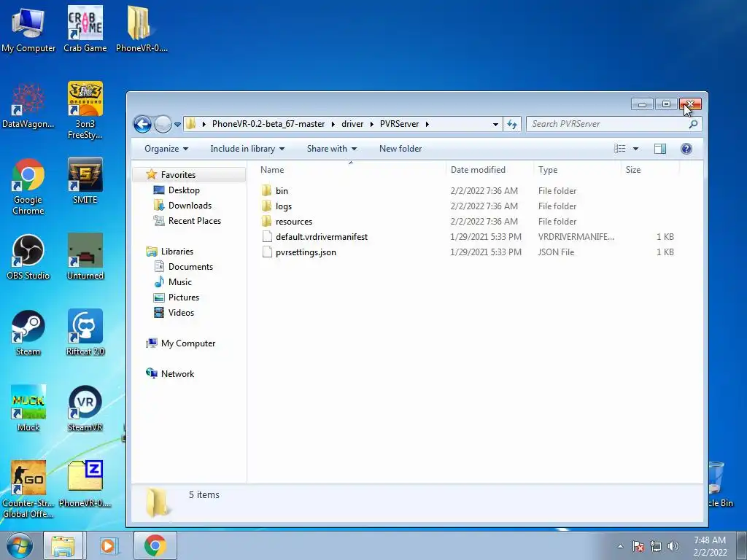Open the Share with menu

[x=332, y=149]
